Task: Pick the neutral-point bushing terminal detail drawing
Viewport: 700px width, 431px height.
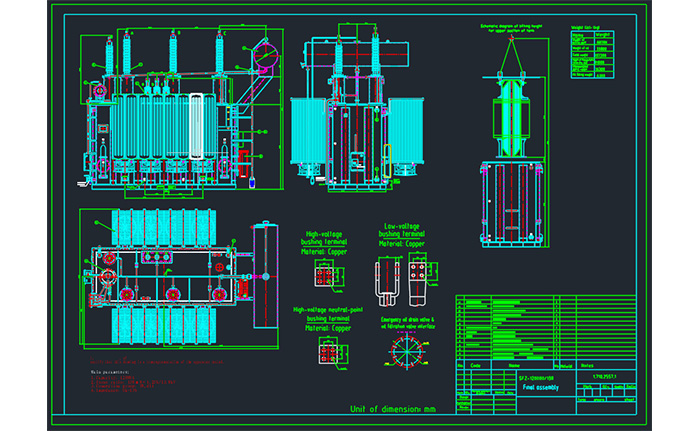Action: coord(329,350)
